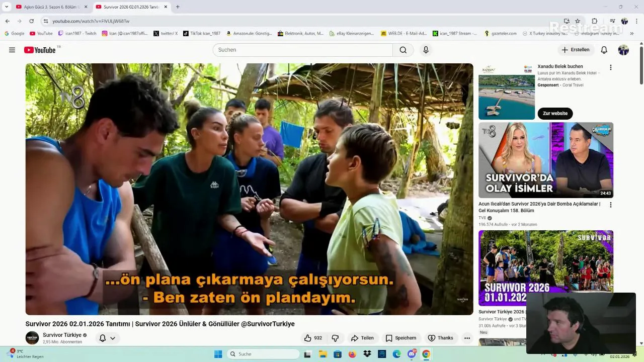Close the Survivor 2026 Tanıtımı tab
The width and height of the screenshot is (644, 362).
[165, 7]
